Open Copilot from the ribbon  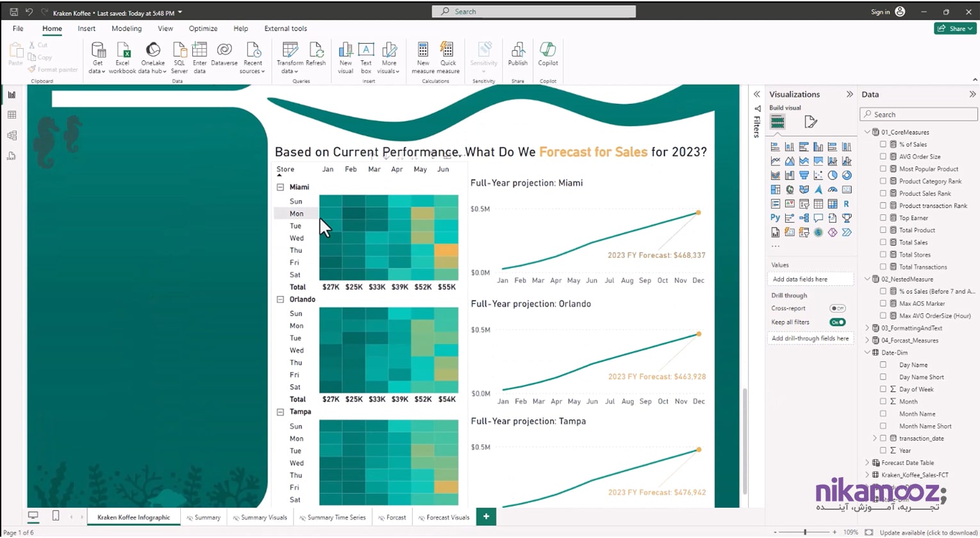tap(548, 55)
